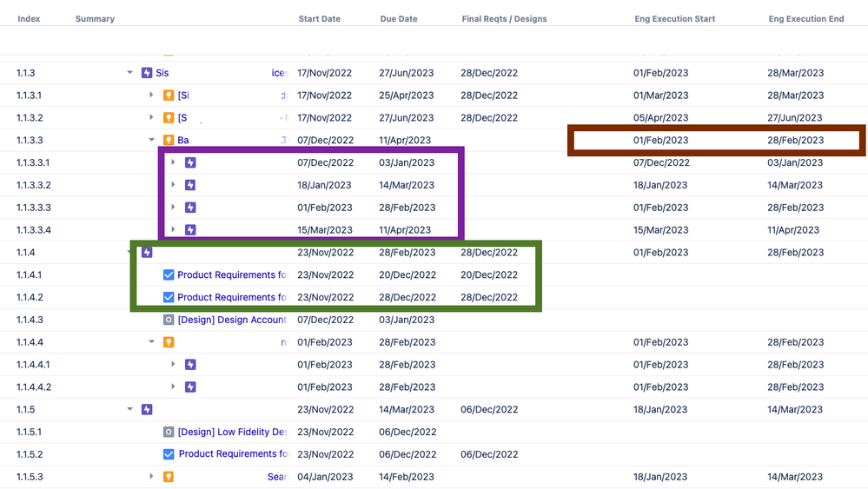This screenshot has height=489, width=868.
Task: Collapse row 1.1.5 with its arrow
Action: [x=130, y=409]
